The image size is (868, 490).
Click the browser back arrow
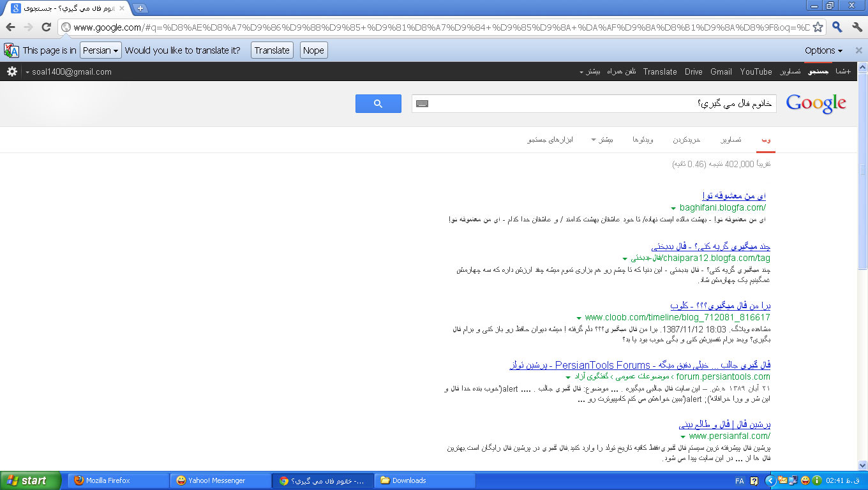coord(11,27)
